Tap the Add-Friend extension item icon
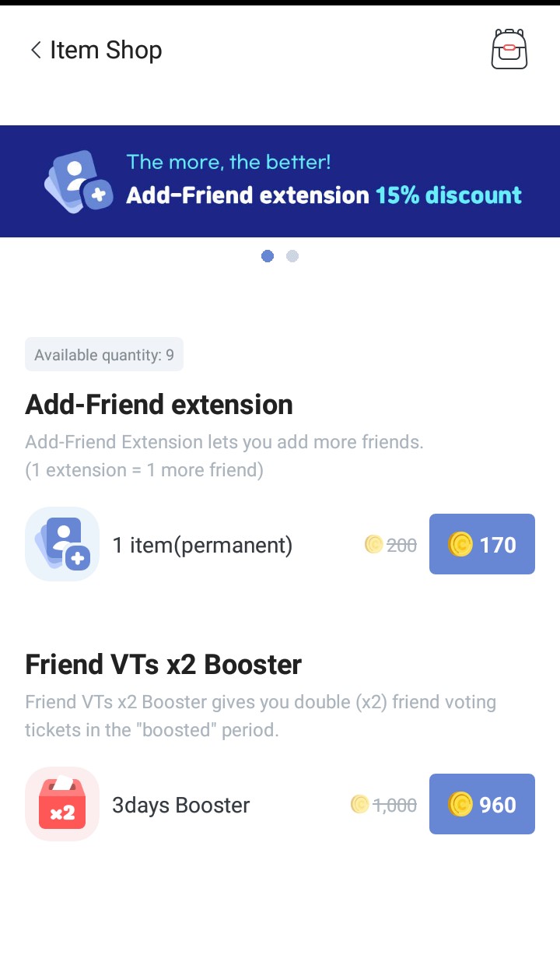This screenshot has height=955, width=560. click(x=62, y=544)
